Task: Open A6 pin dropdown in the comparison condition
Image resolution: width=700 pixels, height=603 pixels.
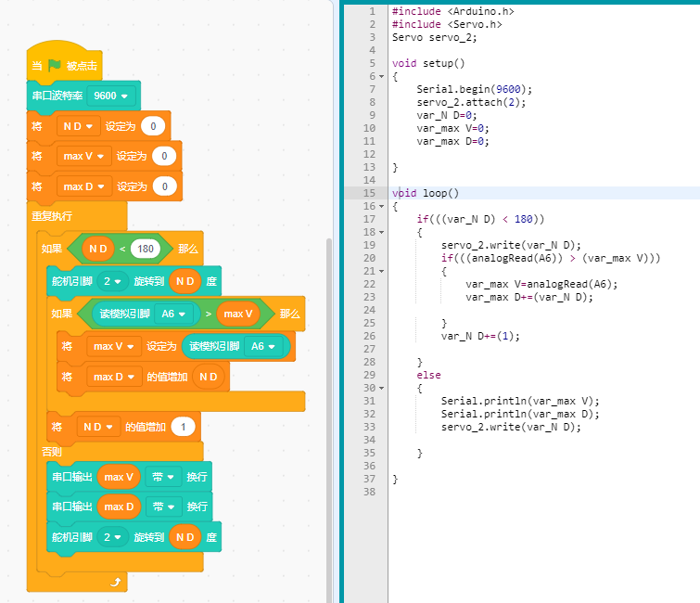Action: pyautogui.click(x=173, y=314)
